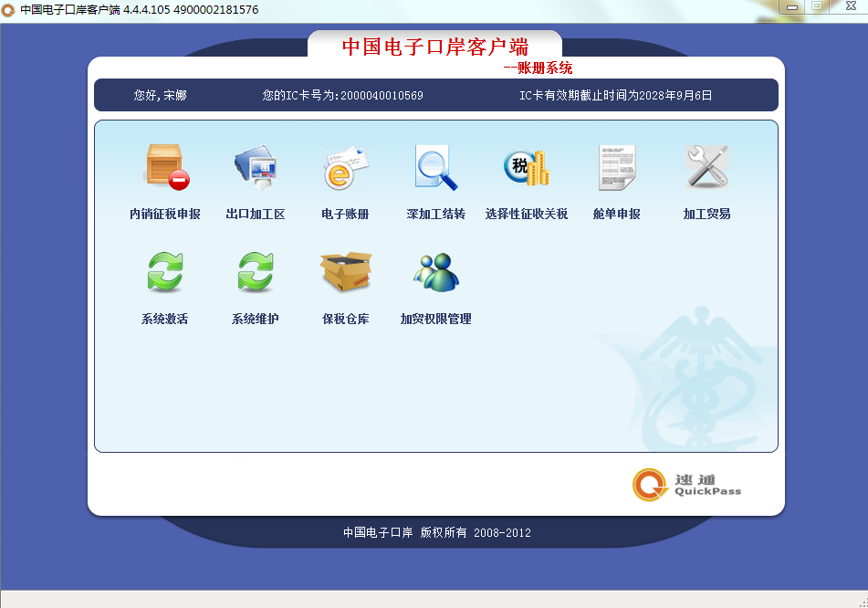
Task: Click the copyright footer text
Action: coord(437,532)
